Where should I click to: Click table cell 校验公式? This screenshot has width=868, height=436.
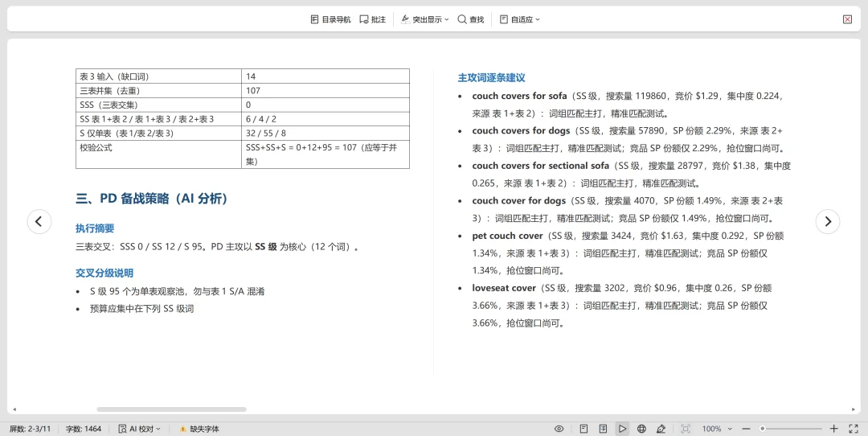click(159, 154)
